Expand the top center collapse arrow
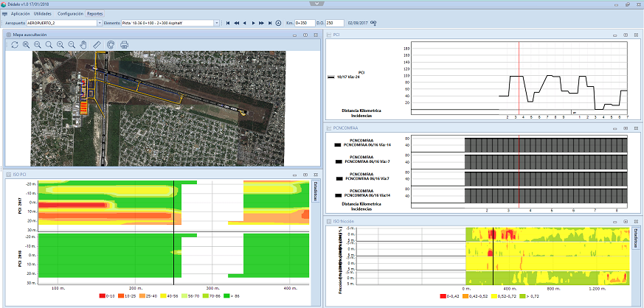The image size is (644, 308). click(317, 3)
